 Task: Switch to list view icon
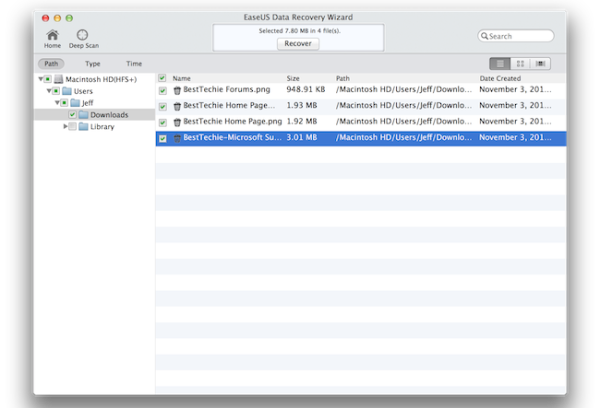[x=500, y=64]
